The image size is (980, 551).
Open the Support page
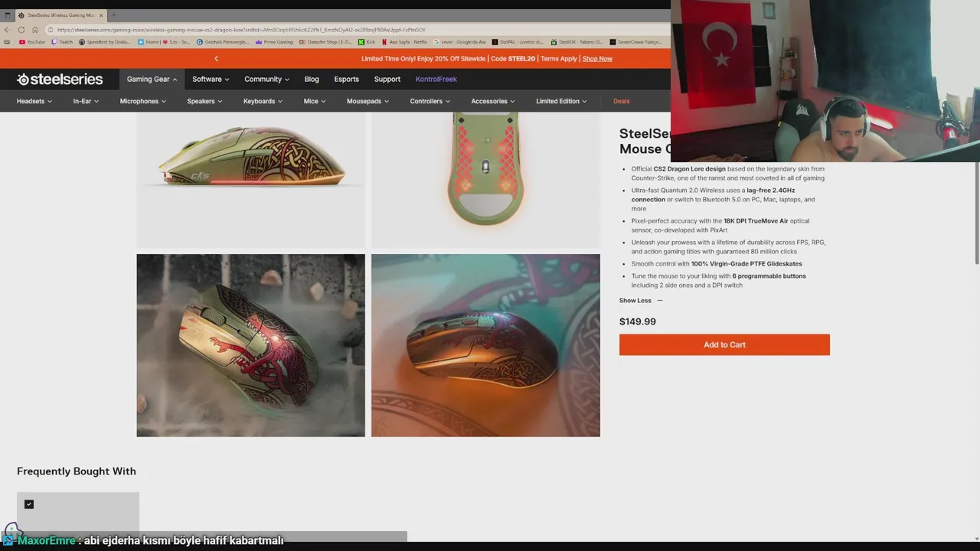pos(387,80)
